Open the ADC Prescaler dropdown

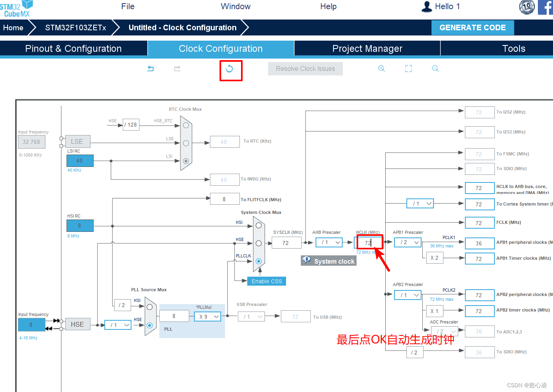coord(444,331)
